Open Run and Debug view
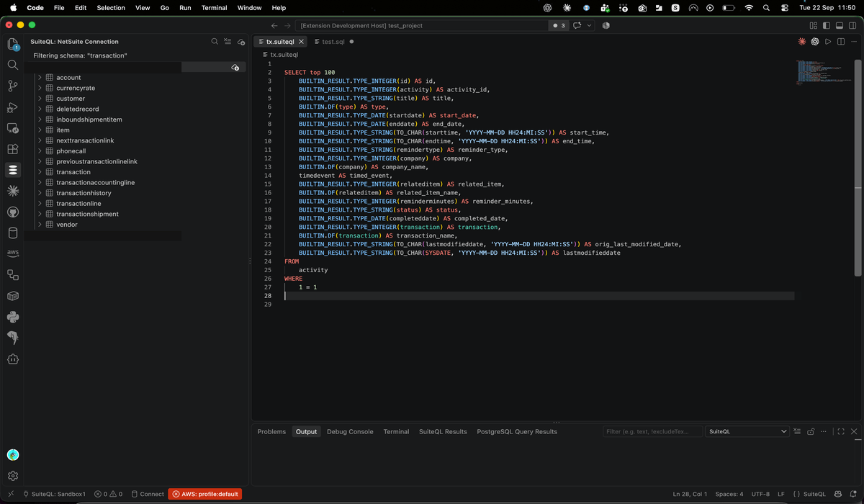Screen dimensions: 864x504 [13, 107]
